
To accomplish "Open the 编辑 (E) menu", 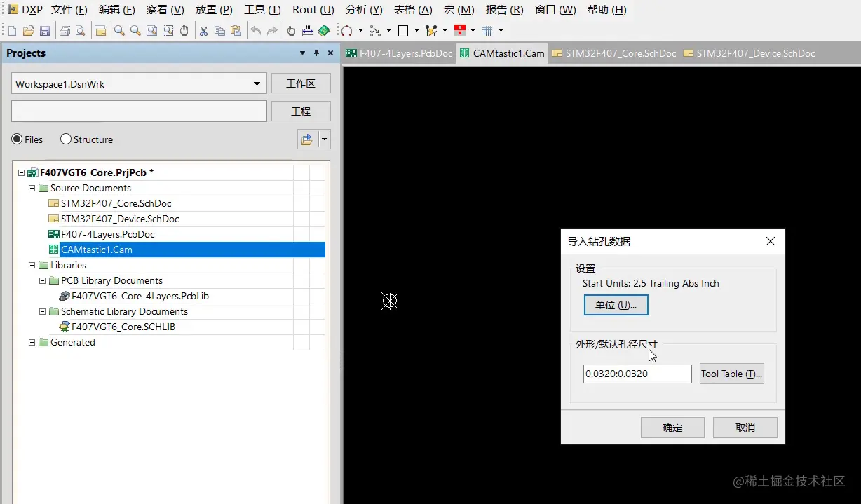I will pos(117,10).
